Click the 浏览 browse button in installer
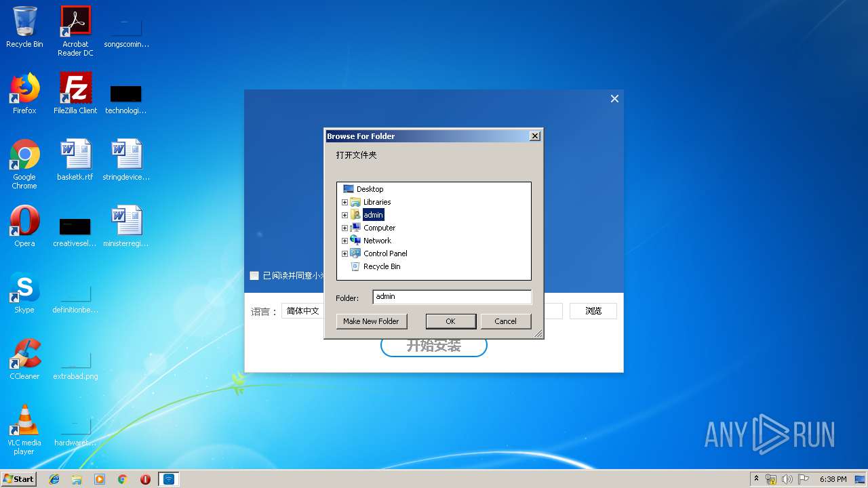This screenshot has height=488, width=868. [593, 311]
